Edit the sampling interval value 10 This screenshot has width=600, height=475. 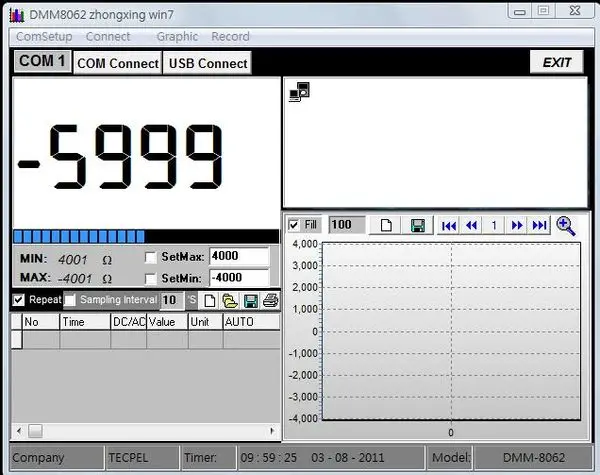172,300
